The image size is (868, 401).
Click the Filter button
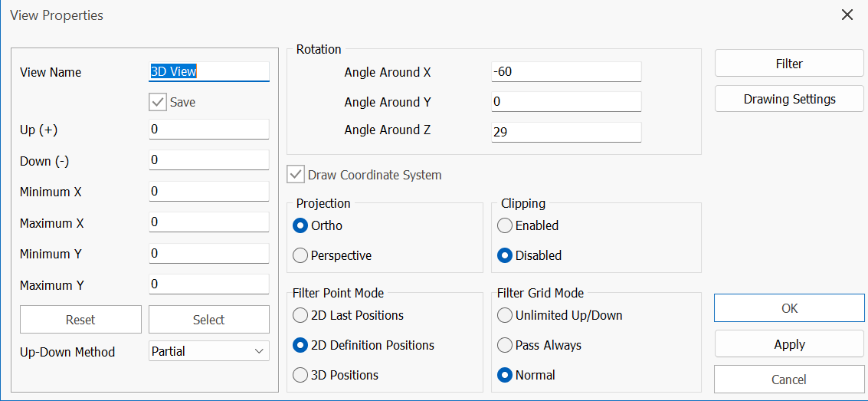(x=789, y=64)
